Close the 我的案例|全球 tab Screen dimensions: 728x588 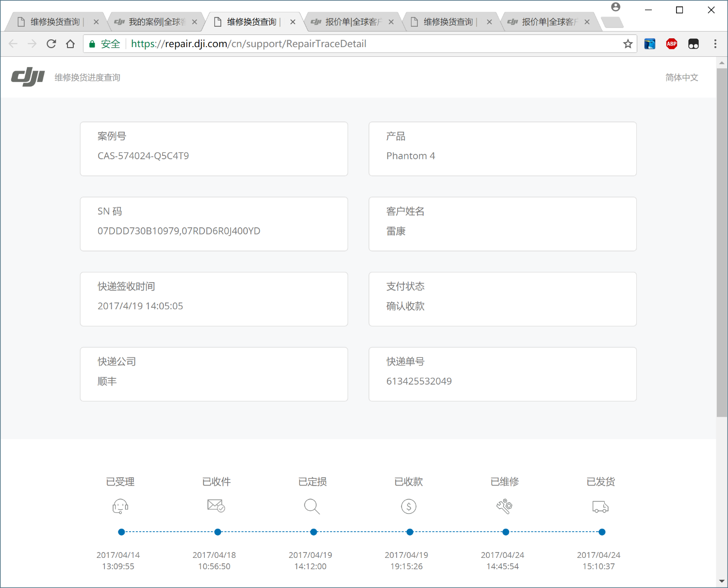point(195,22)
